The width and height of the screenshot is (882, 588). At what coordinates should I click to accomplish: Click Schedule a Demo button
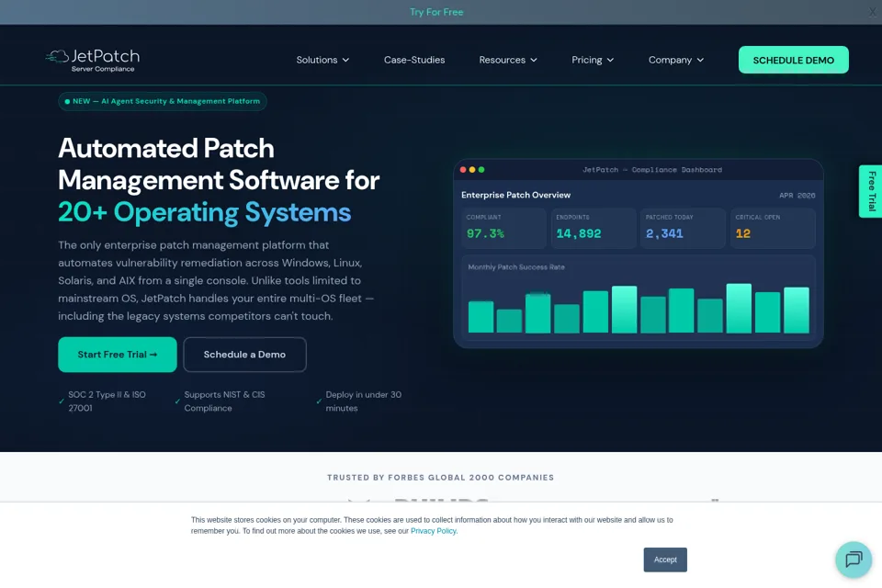tap(244, 355)
